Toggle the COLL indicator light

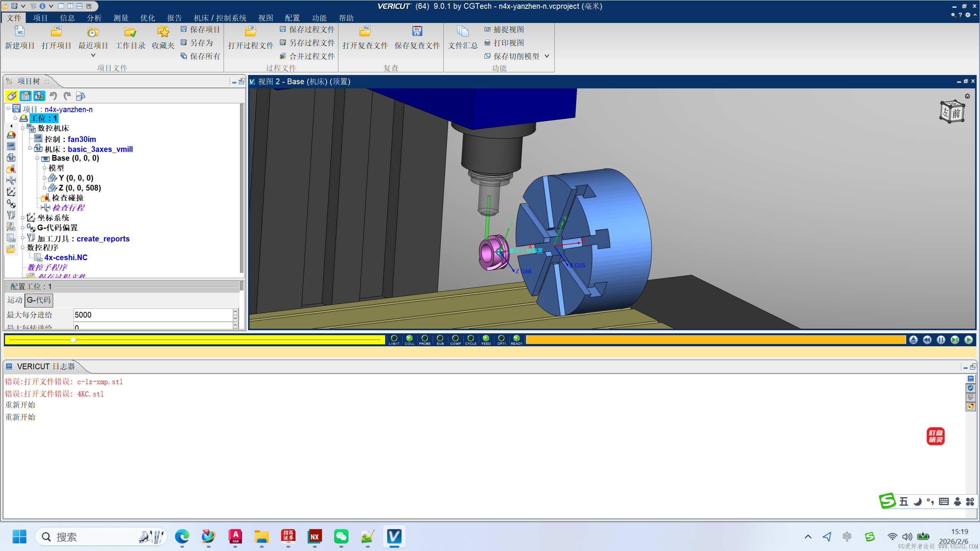point(409,338)
